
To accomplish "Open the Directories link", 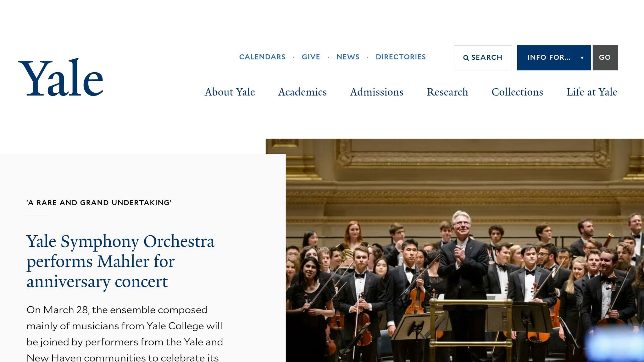I will (401, 57).
